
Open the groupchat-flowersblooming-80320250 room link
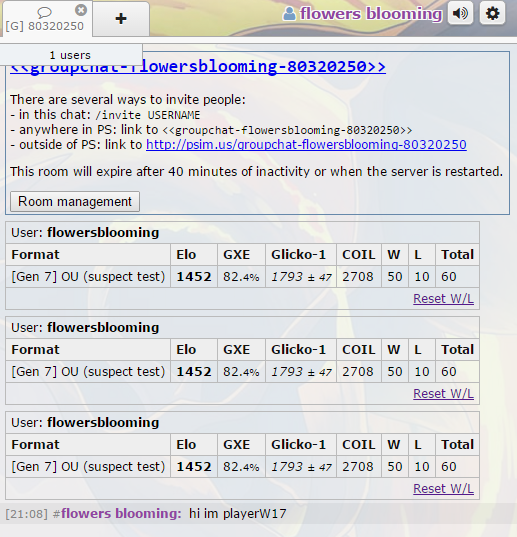(198, 67)
